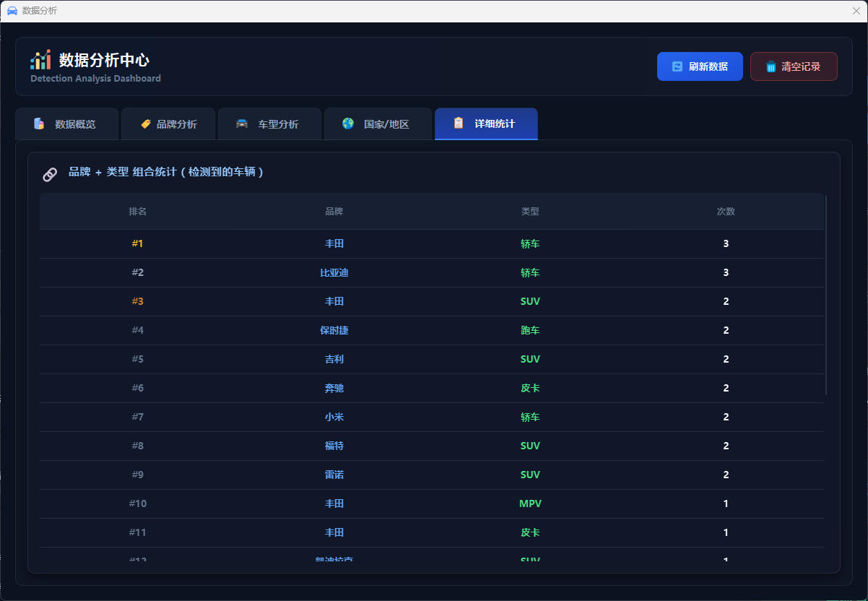The height and width of the screenshot is (601, 868).
Task: Close the 数据分析 window
Action: 856,11
